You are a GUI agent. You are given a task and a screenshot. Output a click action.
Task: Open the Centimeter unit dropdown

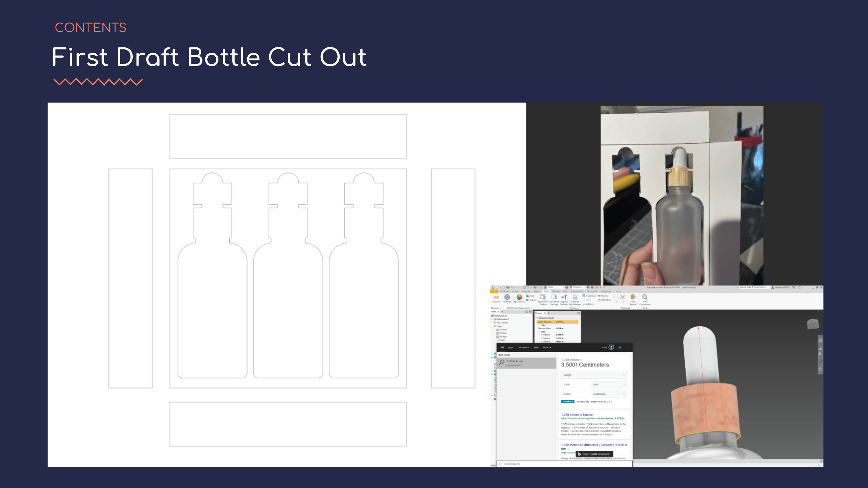coord(609,394)
